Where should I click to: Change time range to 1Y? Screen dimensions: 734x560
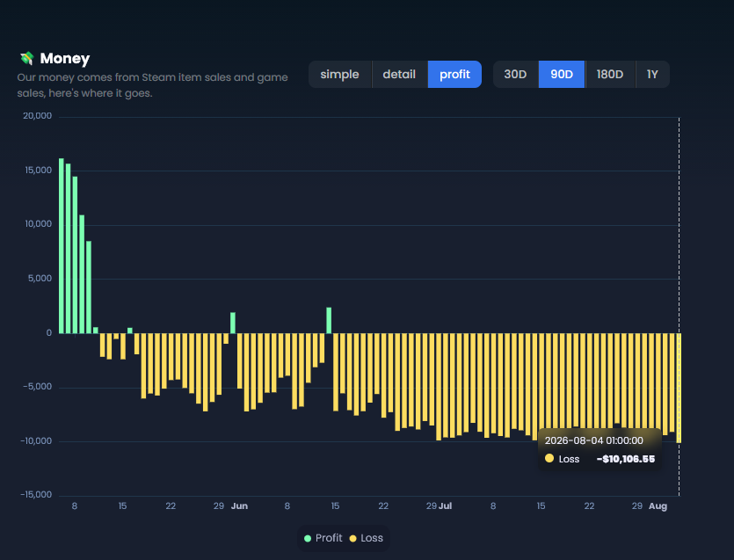(x=652, y=75)
